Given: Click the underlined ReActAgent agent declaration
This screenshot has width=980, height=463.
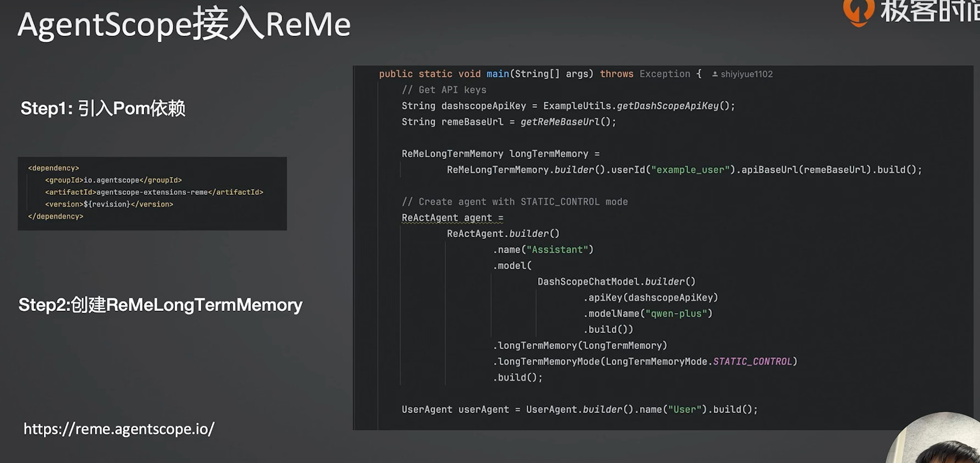Looking at the screenshot, I should [x=452, y=218].
